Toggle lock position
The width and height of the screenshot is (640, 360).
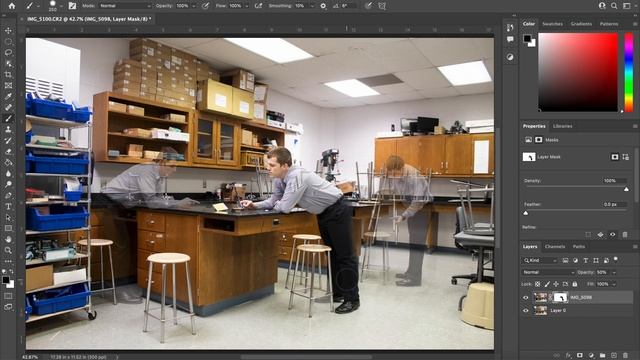(556, 284)
